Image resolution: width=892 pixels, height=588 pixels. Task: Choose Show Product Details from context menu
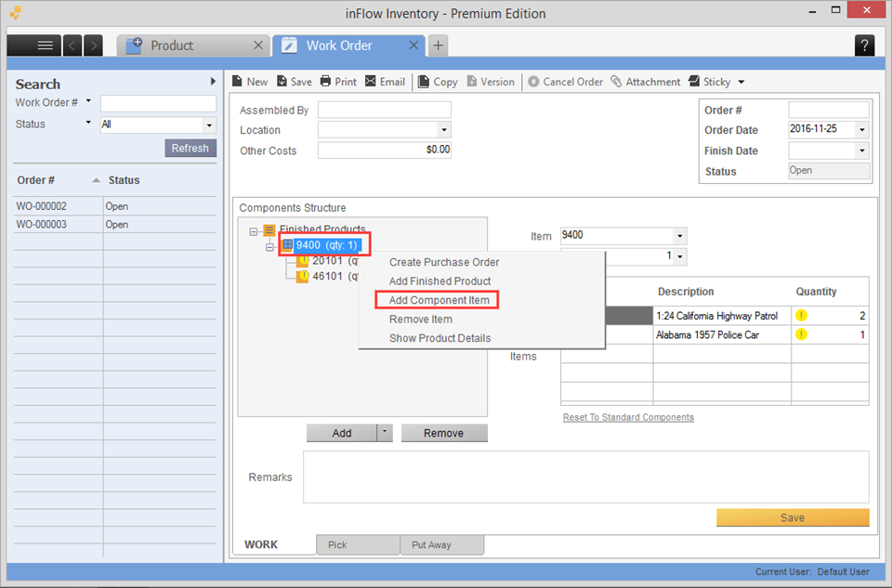click(439, 338)
